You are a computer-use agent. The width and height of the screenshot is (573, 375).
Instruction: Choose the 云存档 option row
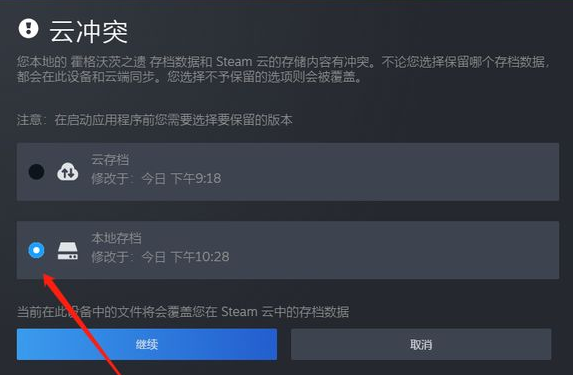[x=288, y=172]
